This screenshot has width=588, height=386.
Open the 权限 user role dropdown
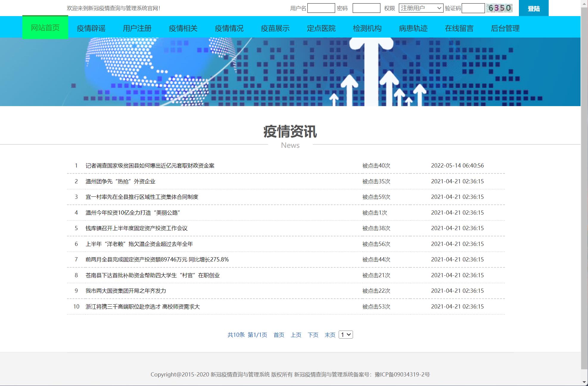420,8
